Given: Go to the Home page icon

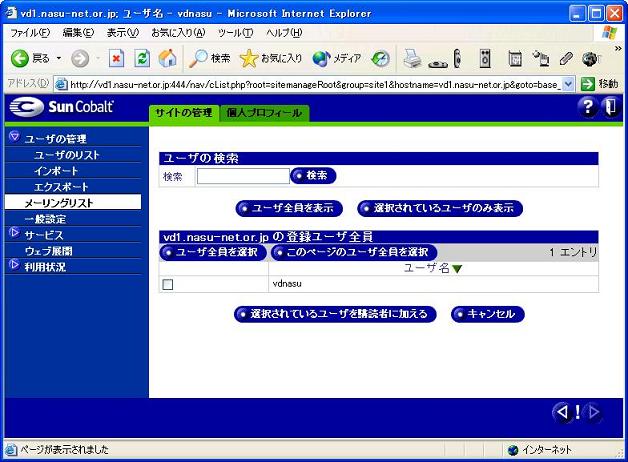Looking at the screenshot, I should point(167,59).
